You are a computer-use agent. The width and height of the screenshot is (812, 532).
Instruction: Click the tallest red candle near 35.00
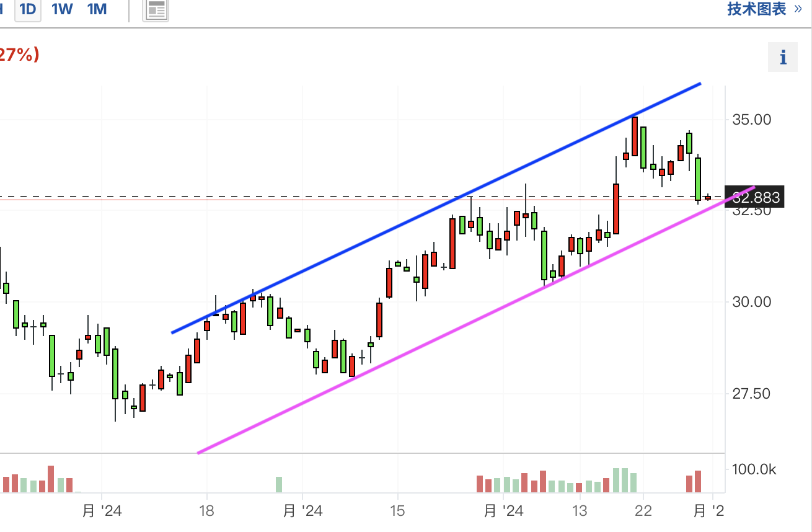pyautogui.click(x=635, y=136)
